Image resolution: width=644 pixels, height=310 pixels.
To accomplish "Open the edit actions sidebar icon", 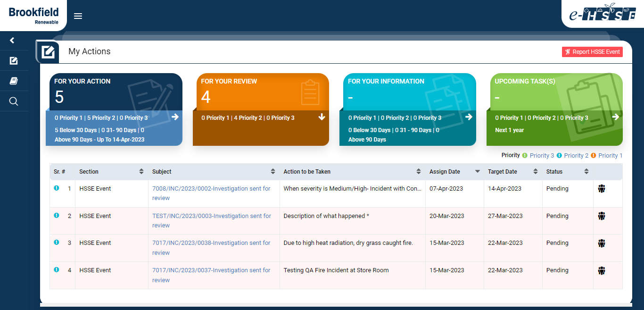I will click(x=14, y=61).
